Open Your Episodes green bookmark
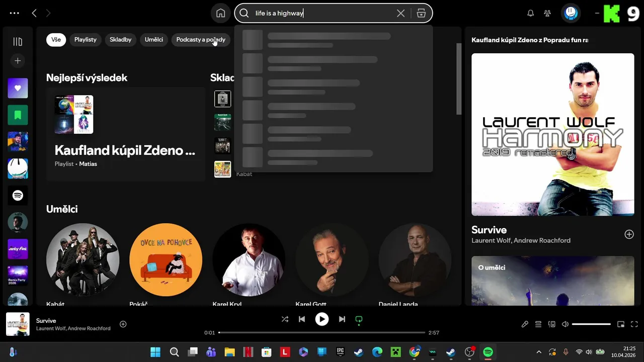Screen dimensions: 644x362 pyautogui.click(x=18, y=115)
